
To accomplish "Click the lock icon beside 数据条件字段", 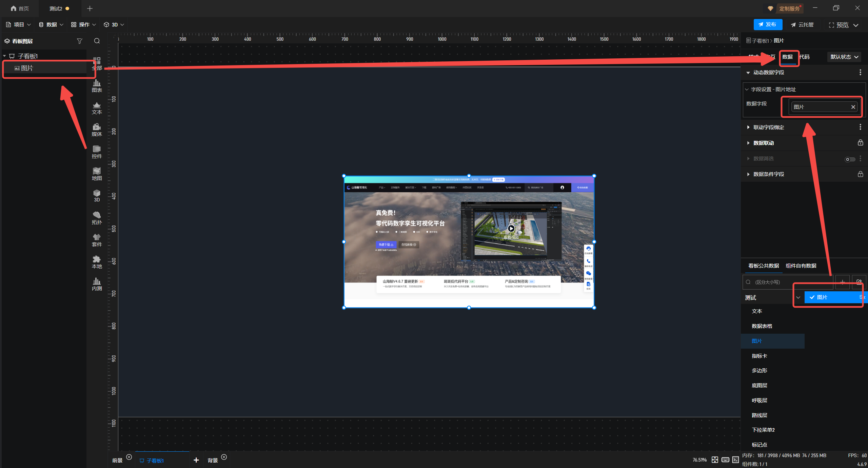I will click(x=860, y=174).
